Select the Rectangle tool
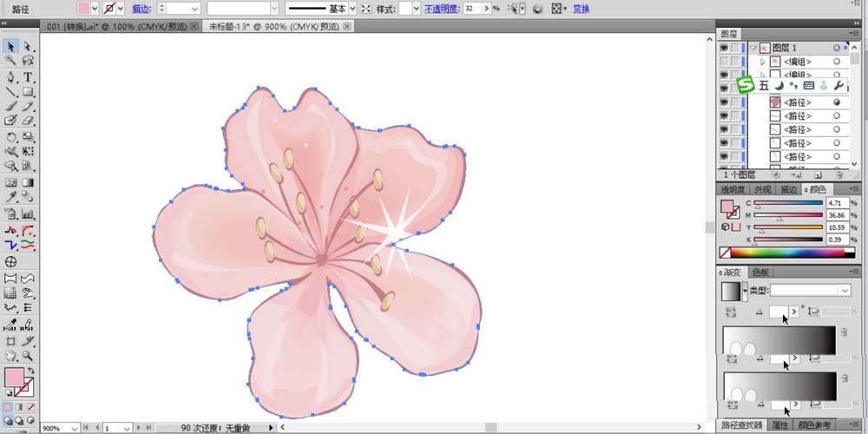This screenshot has width=868, height=434. (28, 91)
